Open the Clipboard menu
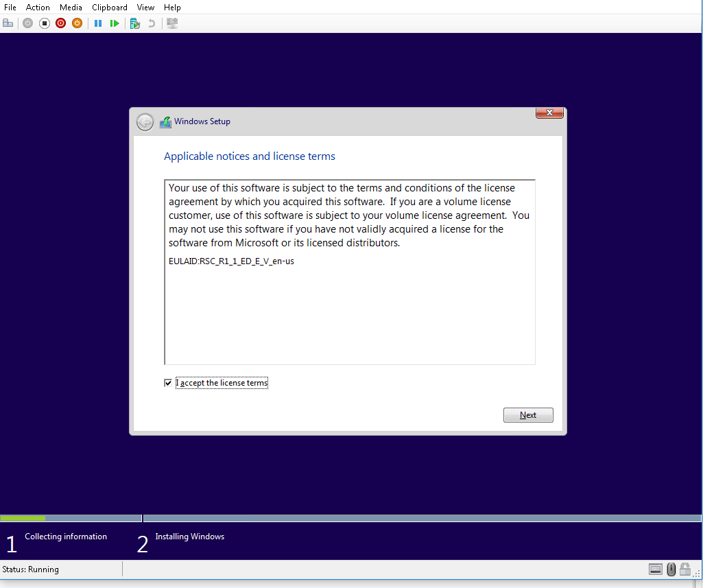 (110, 8)
